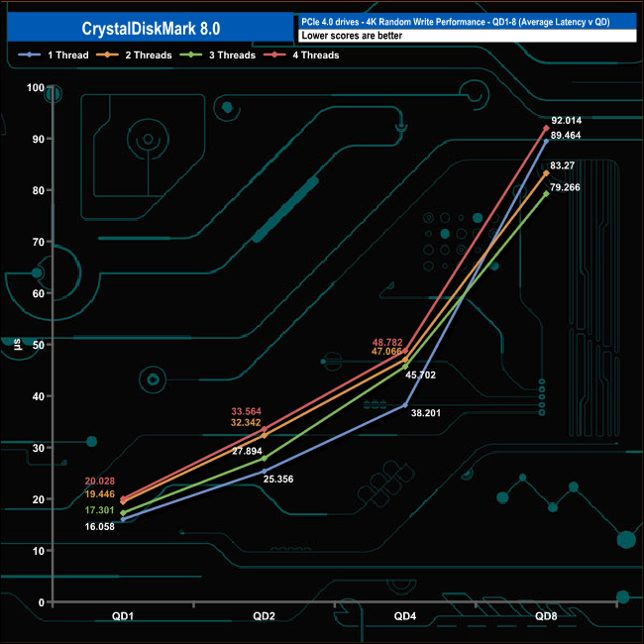Click the 90 y-axis tick label

[x=39, y=140]
